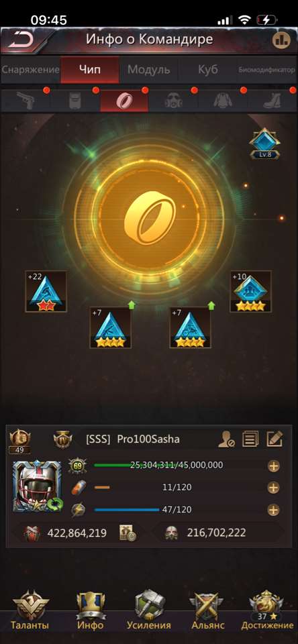The height and width of the screenshot is (644, 298).
Task: Click the edit name pencil icon
Action: (275, 439)
